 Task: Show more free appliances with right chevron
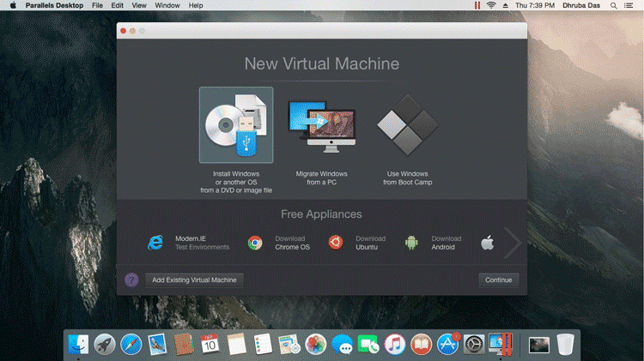point(513,243)
